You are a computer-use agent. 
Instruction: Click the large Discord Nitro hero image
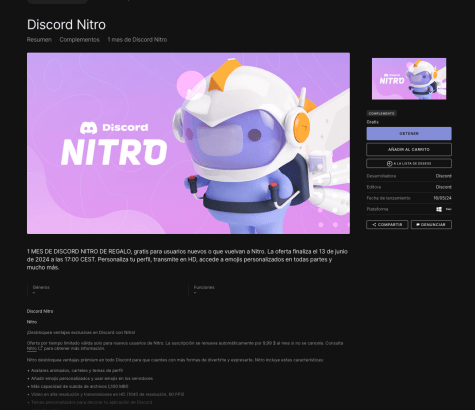[188, 143]
